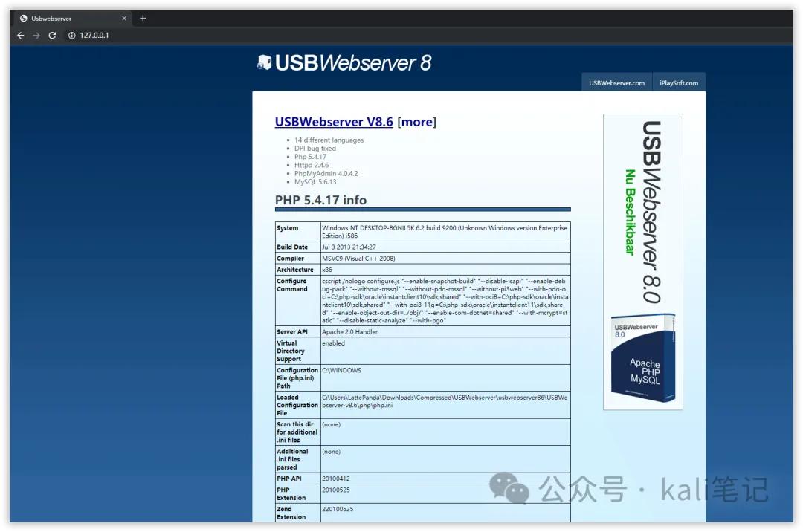Select the Usbwebserver browser tab
The image size is (803, 532).
[72, 18]
